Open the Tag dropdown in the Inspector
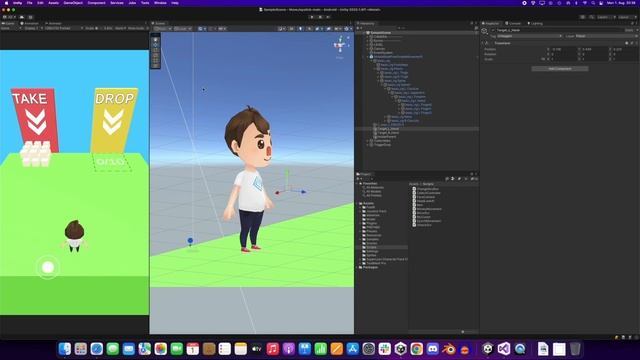Screen dimensions: 640x360 click(529, 36)
